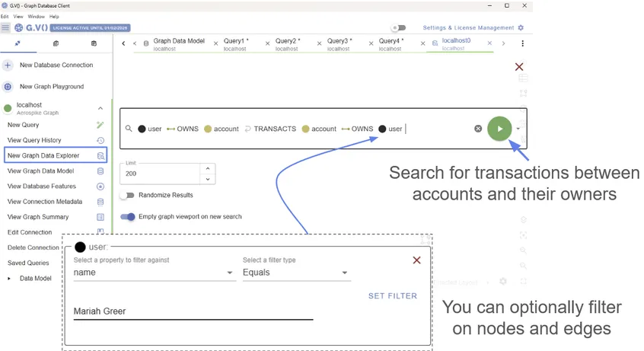Close the Query3 tab

[x=371, y=43]
